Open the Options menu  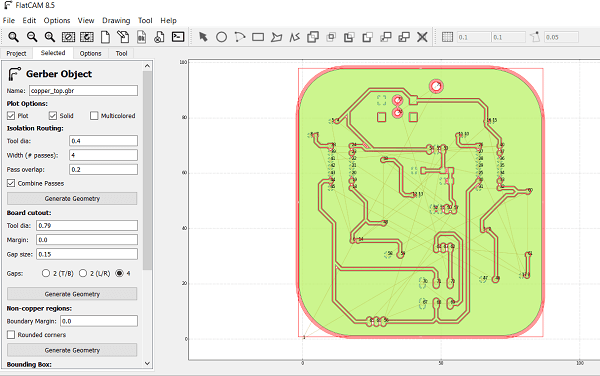tap(57, 21)
